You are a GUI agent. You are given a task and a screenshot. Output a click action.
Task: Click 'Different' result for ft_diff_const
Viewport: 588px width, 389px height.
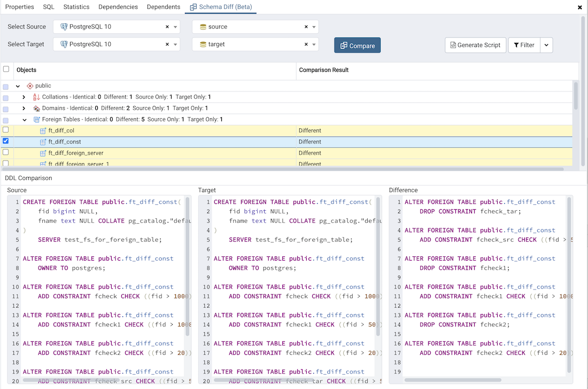tap(310, 142)
